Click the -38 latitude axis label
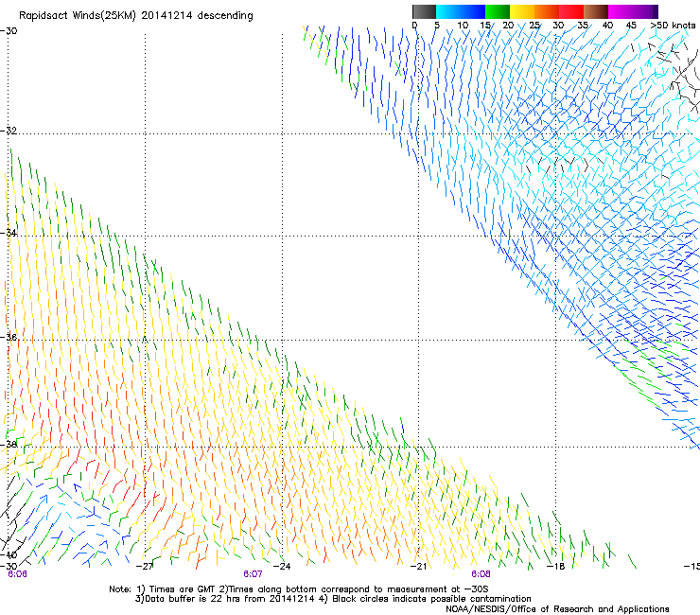This screenshot has width=700, height=615. pyautogui.click(x=9, y=445)
